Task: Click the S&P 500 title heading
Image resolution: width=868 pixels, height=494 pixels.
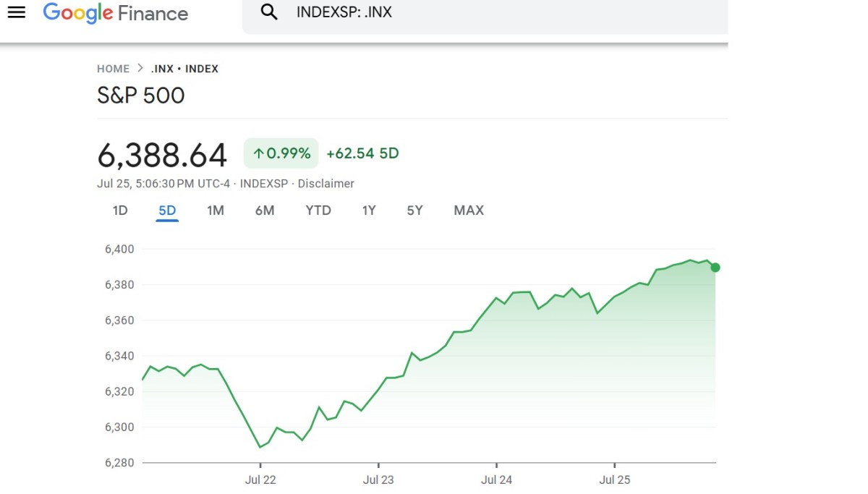Action: pyautogui.click(x=141, y=95)
